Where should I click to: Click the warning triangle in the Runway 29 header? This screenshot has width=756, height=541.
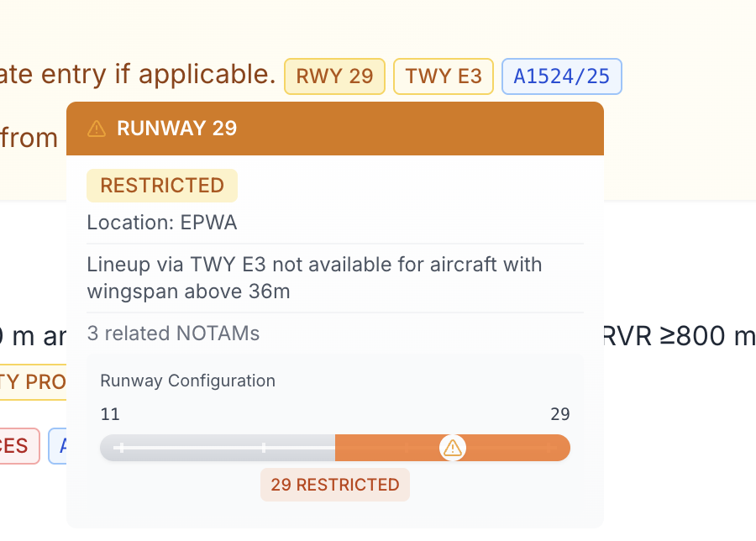(x=97, y=129)
